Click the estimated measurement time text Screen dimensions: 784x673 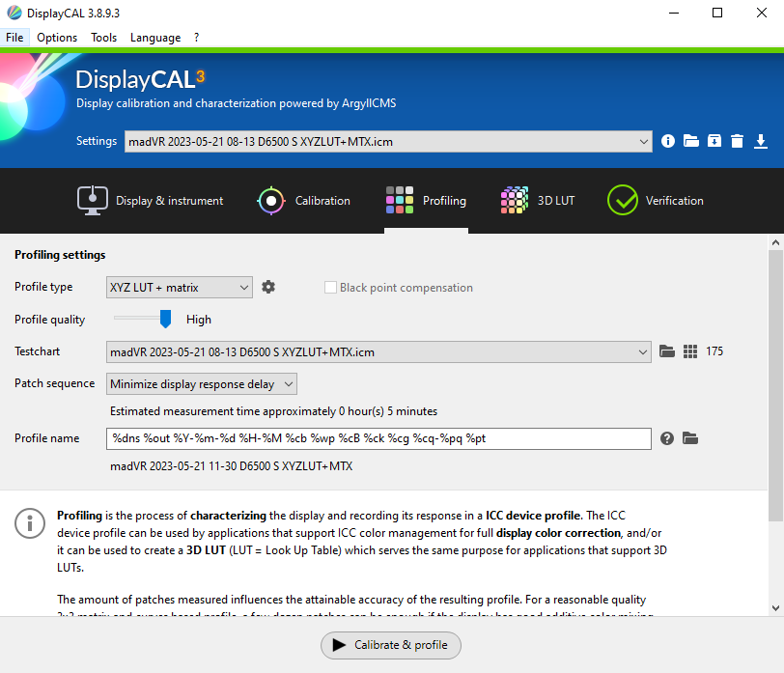(273, 411)
